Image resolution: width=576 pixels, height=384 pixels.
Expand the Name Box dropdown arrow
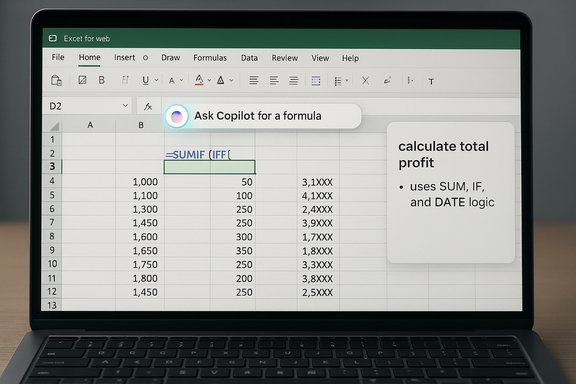[x=125, y=106]
